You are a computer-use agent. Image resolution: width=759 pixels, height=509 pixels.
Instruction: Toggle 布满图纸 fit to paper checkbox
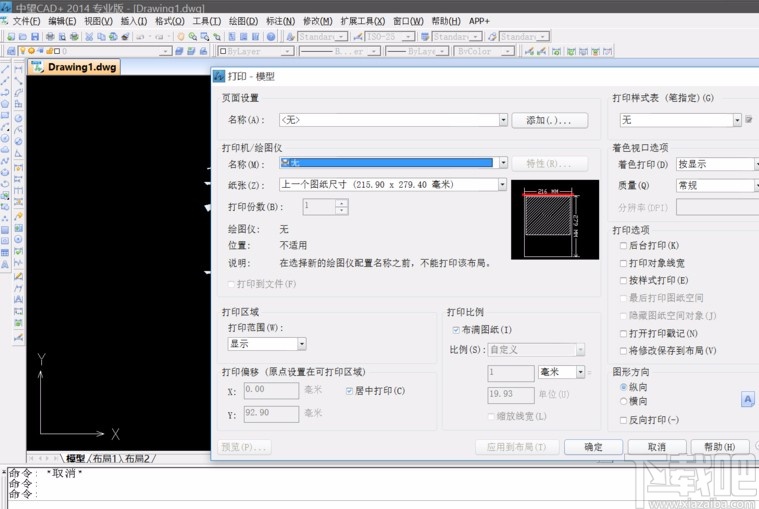455,330
